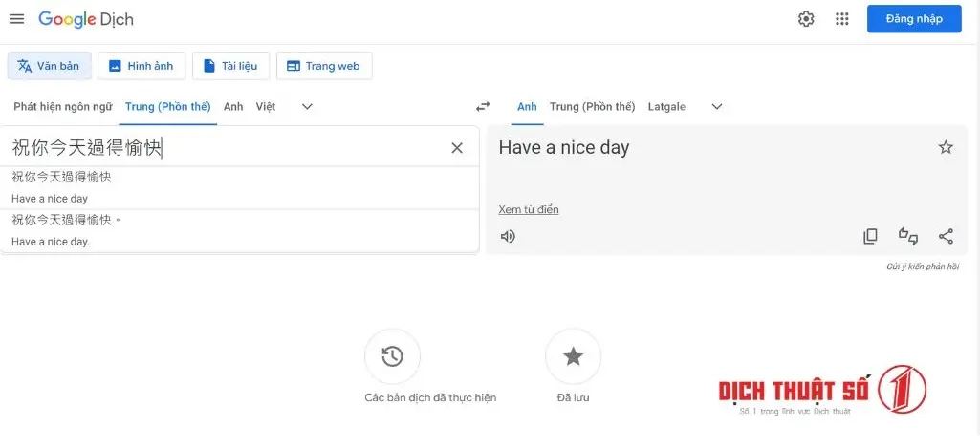The width and height of the screenshot is (980, 448).
Task: Click the translated text 'Have a nice day'
Action: coord(564,148)
